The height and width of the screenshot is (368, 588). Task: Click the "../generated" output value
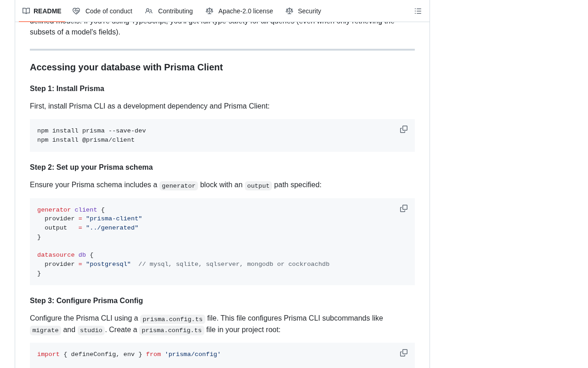click(112, 228)
